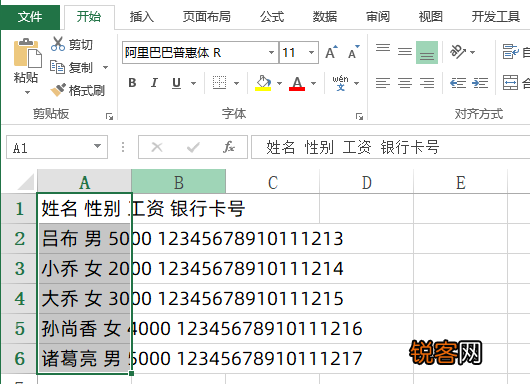Apply red font color
Viewport: 530px width, 384px height.
[x=297, y=83]
